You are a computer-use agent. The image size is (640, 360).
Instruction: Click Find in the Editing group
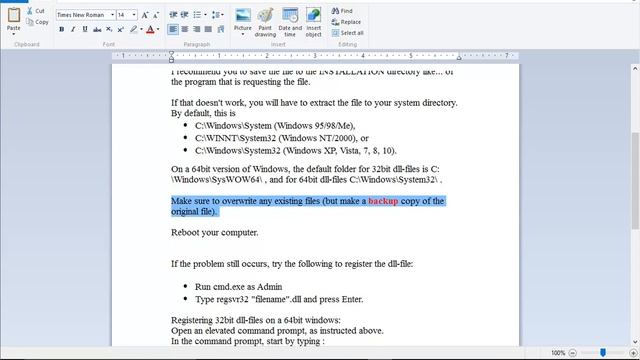coord(342,11)
